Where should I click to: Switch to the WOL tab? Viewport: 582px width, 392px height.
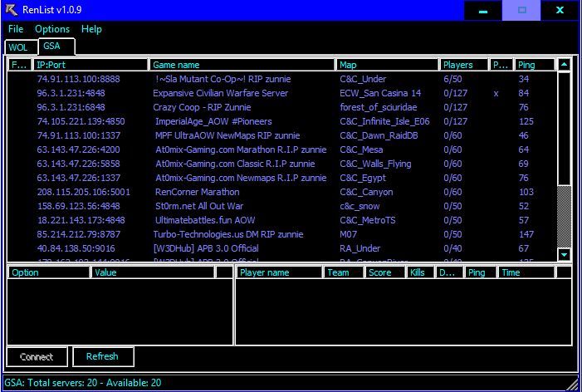point(18,47)
